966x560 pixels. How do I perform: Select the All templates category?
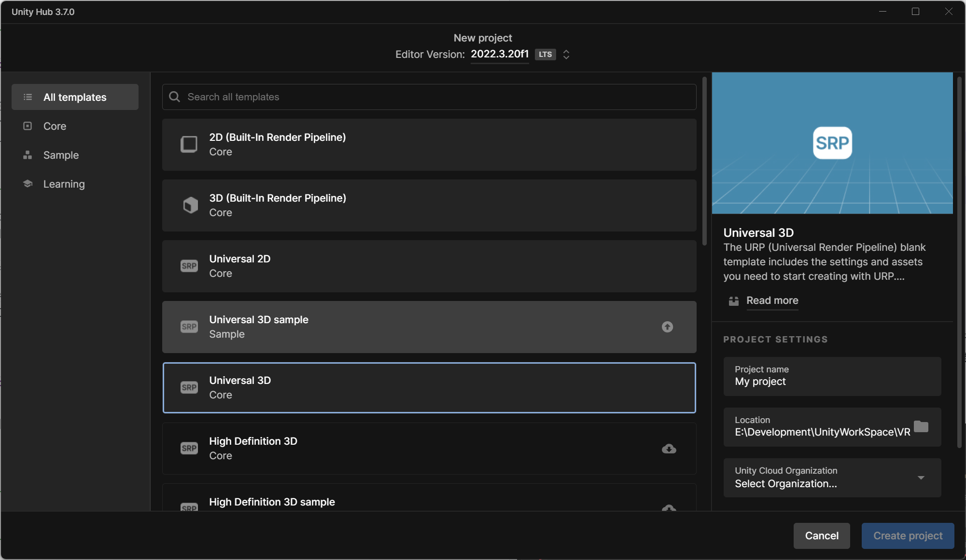[75, 97]
